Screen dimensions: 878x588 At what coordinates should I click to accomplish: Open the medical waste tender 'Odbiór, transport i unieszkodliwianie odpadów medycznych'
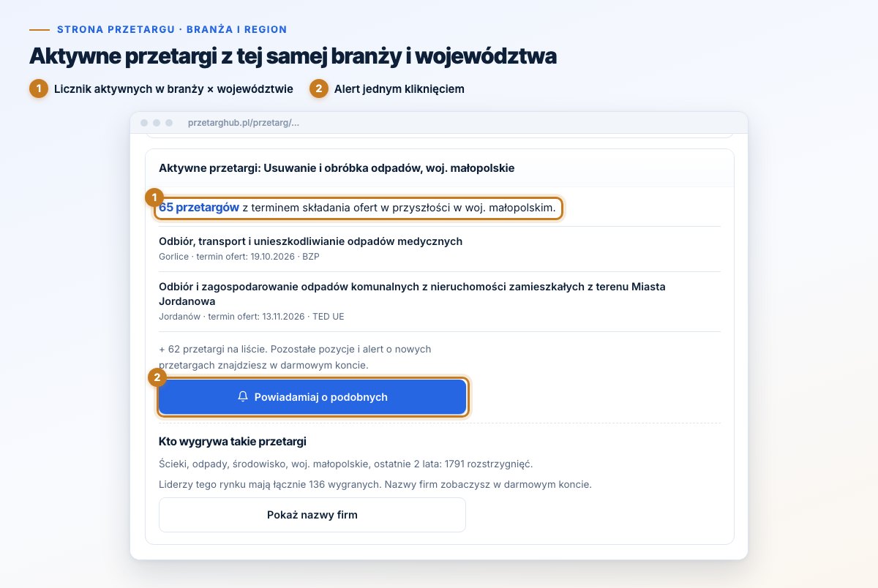(310, 241)
